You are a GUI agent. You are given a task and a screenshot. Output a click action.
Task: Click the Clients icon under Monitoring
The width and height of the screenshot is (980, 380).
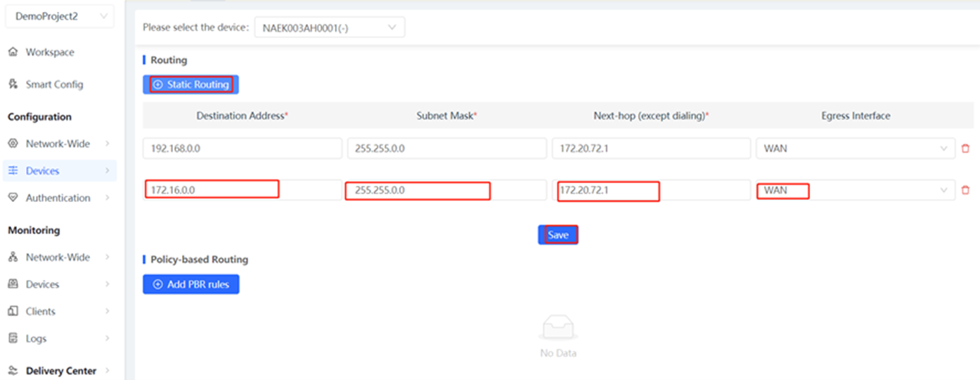coord(13,311)
